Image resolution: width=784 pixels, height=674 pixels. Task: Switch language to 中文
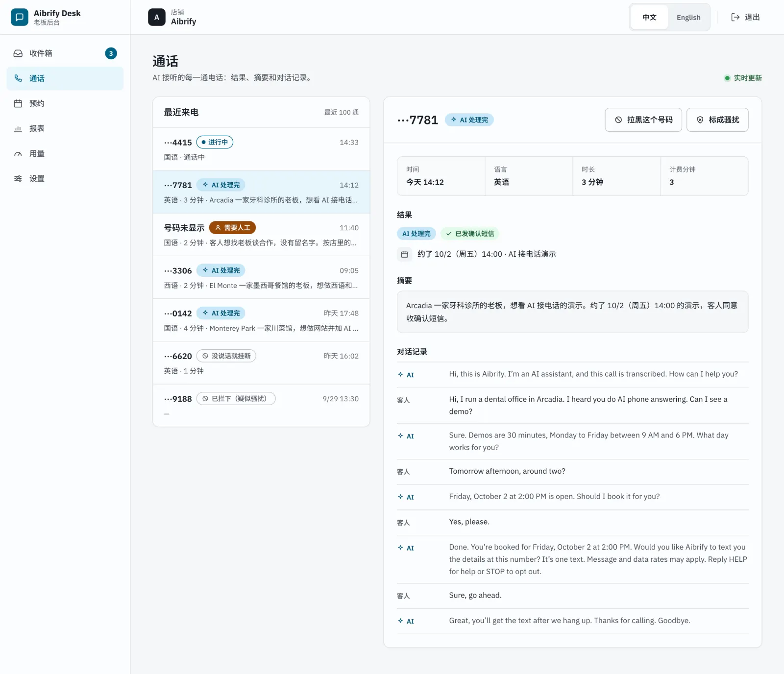pyautogui.click(x=649, y=17)
